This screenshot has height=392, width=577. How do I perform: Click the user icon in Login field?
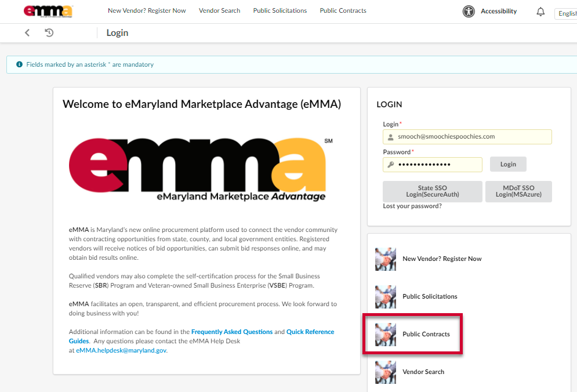pyautogui.click(x=390, y=137)
